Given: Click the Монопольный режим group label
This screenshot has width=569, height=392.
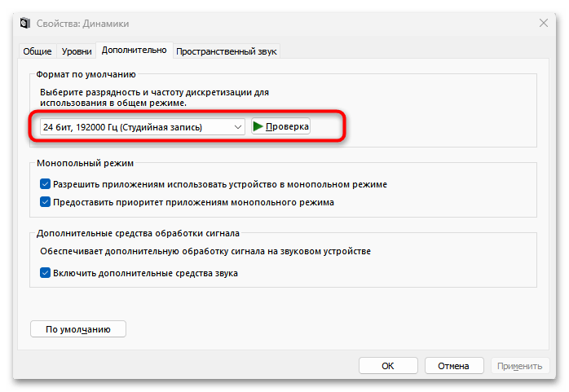Looking at the screenshot, I should click(86, 163).
